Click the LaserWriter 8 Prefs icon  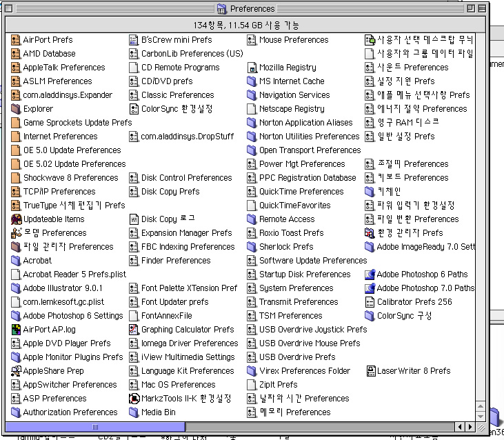[370, 371]
